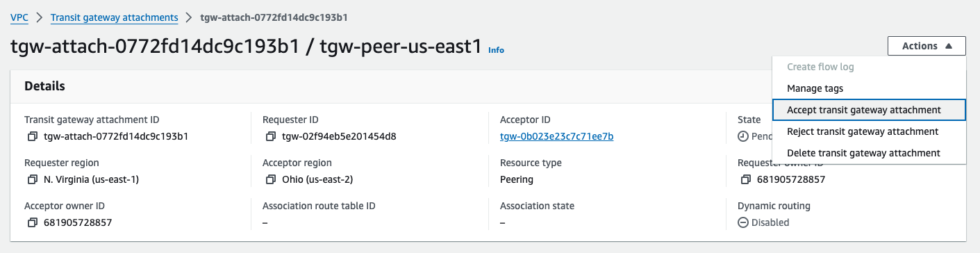Open the VPC breadcrumb link
The image size is (980, 253).
pos(19,17)
